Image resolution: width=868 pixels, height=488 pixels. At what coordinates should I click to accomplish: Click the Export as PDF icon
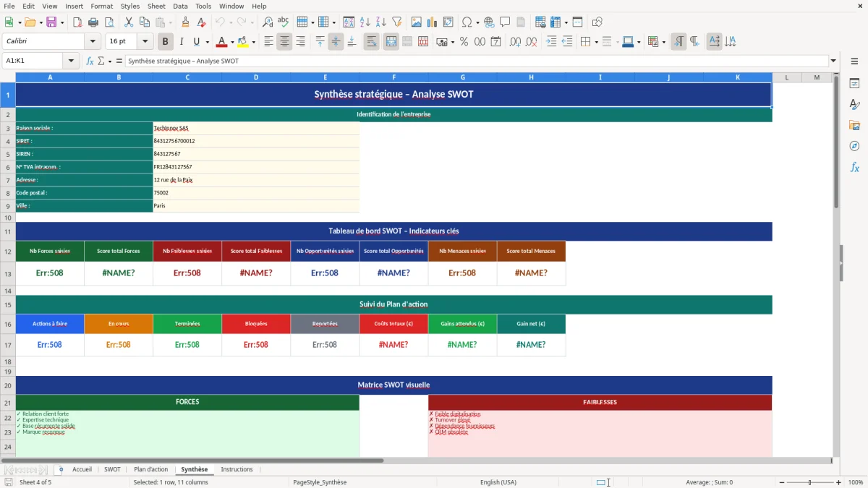coord(77,22)
